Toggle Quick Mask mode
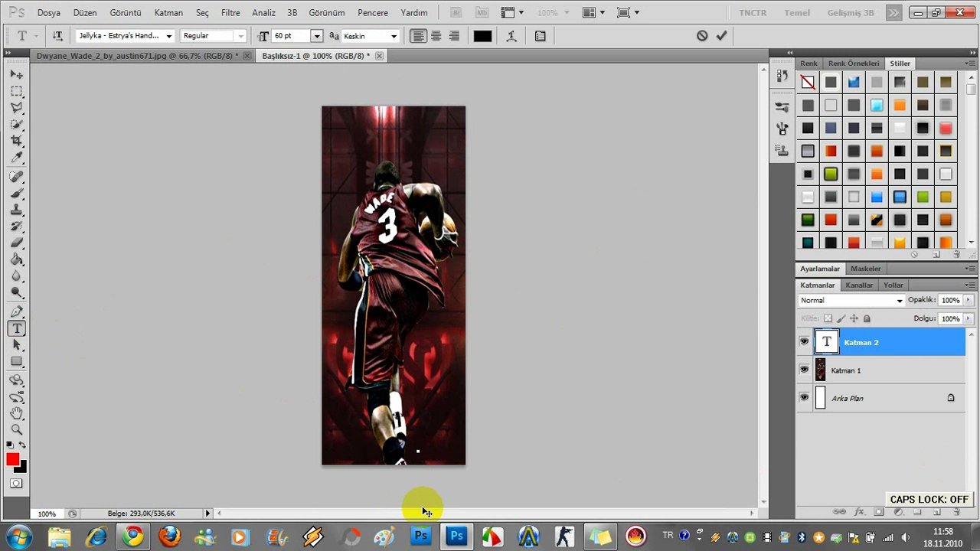Screen dimensions: 980x551 point(16,484)
